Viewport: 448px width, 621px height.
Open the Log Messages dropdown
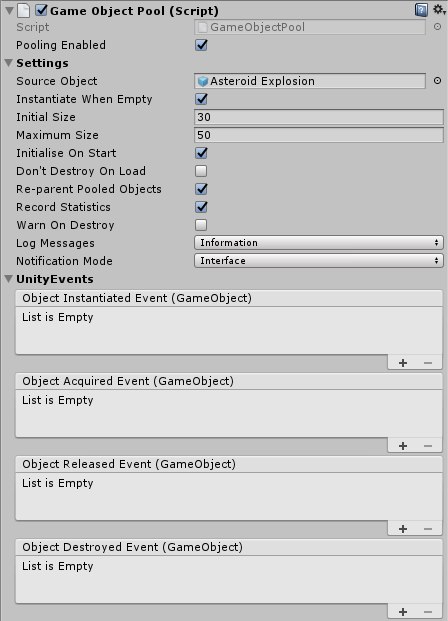[319, 243]
